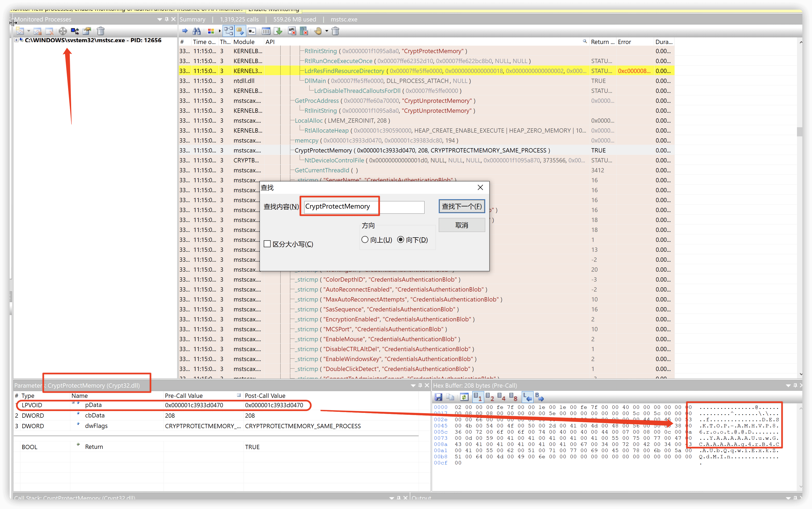Enable the case-sensitive checkbox (区分大小写)
This screenshot has width=812, height=509.
pyautogui.click(x=267, y=244)
